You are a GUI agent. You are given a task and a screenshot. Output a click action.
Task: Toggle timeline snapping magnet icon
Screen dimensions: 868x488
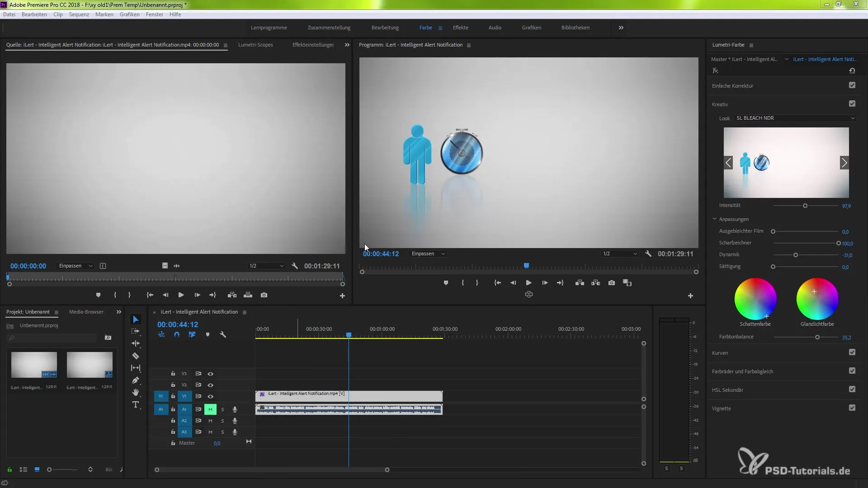tap(177, 335)
